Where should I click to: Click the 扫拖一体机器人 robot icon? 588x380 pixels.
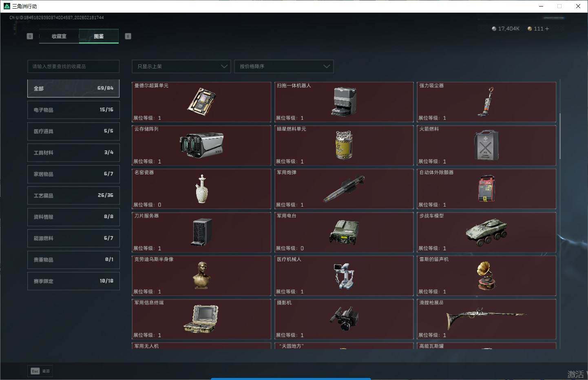coord(344,101)
